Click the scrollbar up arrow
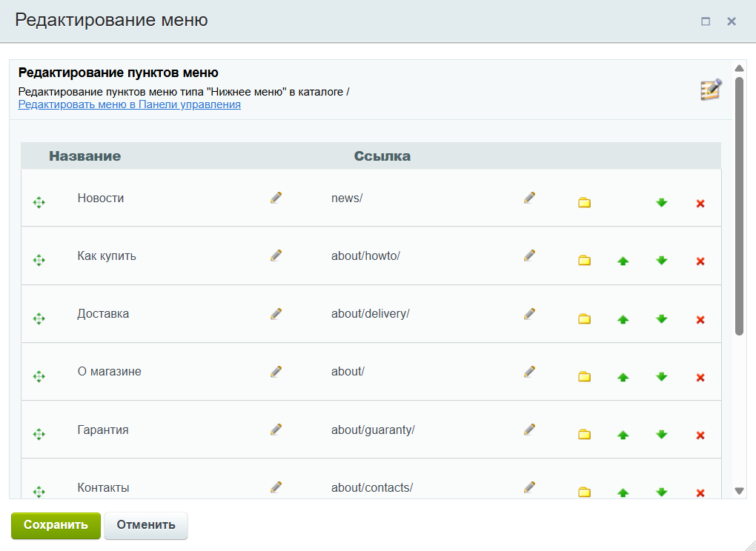 click(x=739, y=68)
